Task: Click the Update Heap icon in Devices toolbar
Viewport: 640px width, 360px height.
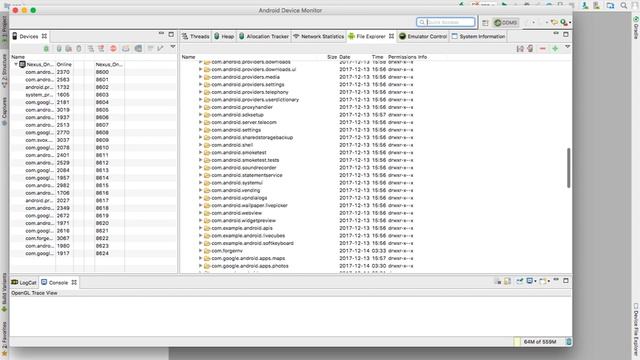Action: click(59, 49)
